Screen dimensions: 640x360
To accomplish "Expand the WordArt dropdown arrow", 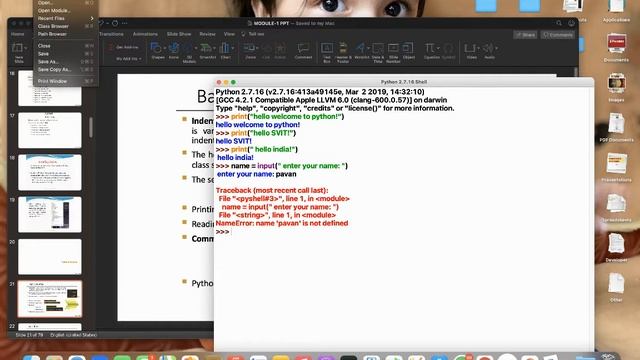I will (368, 48).
